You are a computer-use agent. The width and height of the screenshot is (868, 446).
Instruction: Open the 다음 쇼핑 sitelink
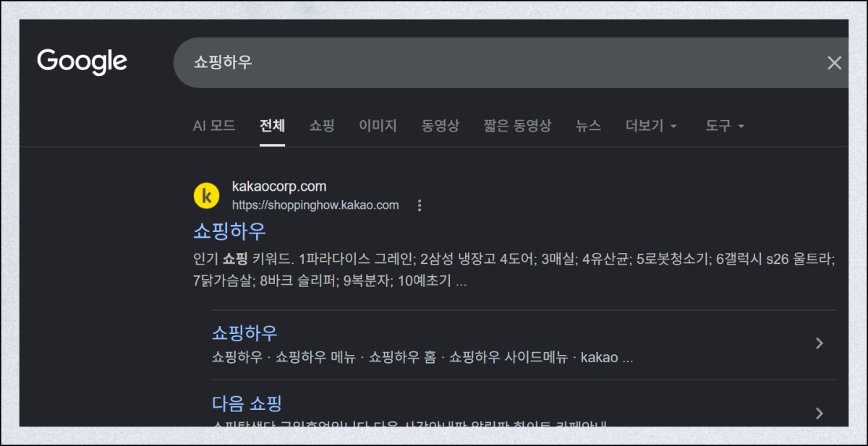coord(247,403)
